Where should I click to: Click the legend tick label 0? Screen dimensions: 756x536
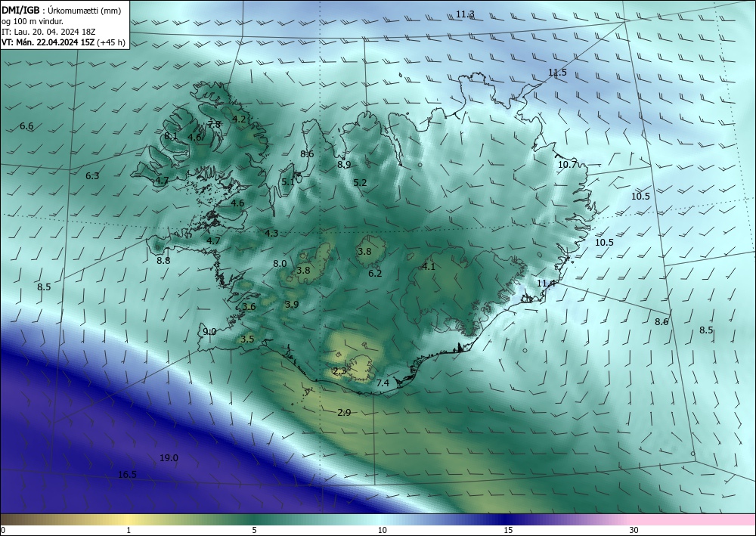click(3, 531)
